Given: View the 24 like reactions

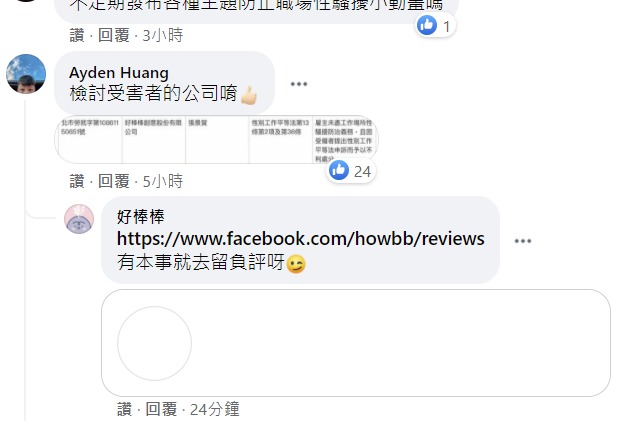Looking at the screenshot, I should 350,171.
